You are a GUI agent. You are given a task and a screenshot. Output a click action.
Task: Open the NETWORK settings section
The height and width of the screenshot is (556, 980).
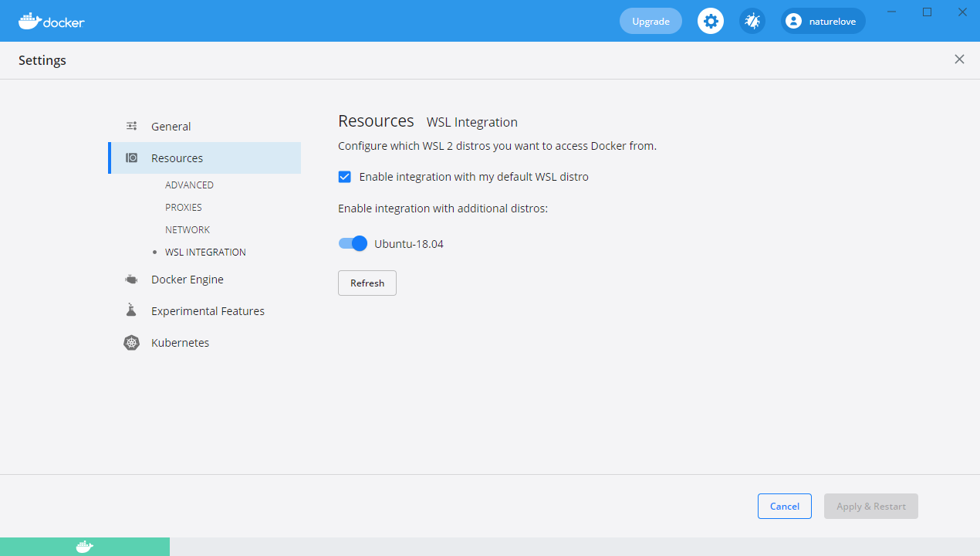click(188, 229)
